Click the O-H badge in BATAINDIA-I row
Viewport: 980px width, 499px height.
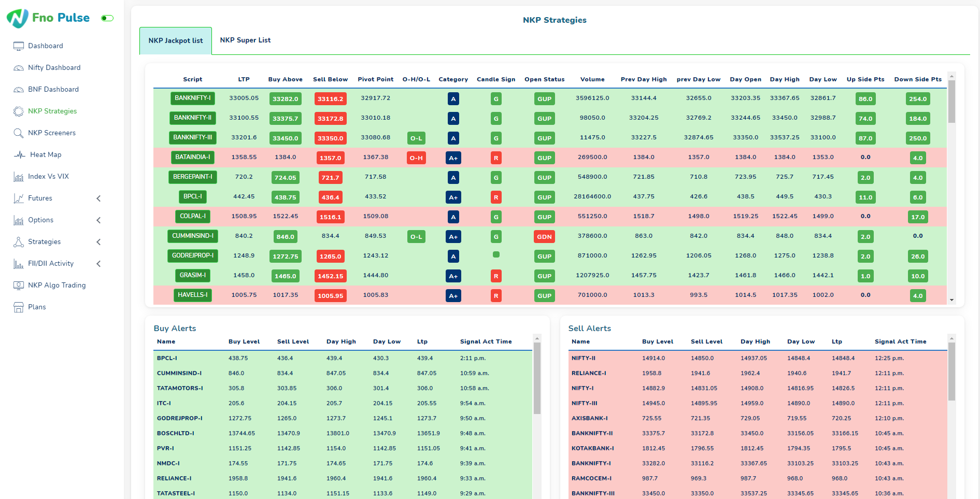(416, 158)
